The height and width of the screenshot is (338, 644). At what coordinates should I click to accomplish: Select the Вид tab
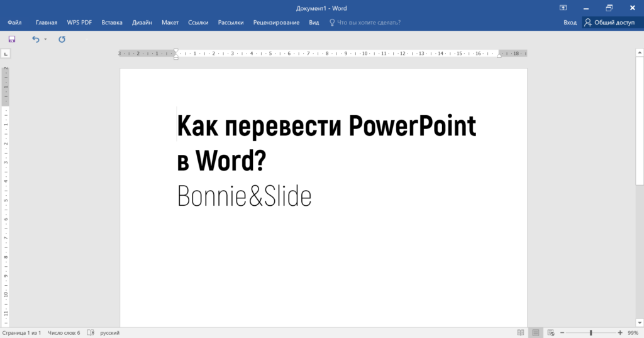coord(314,23)
